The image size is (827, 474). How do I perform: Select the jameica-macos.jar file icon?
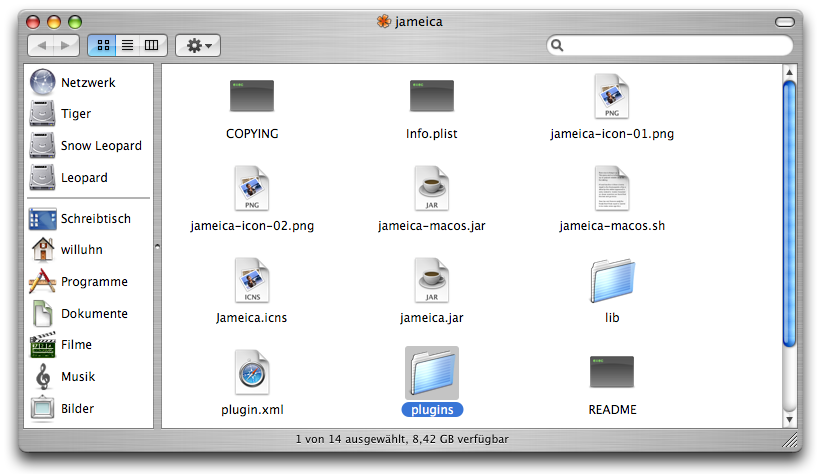[x=431, y=188]
